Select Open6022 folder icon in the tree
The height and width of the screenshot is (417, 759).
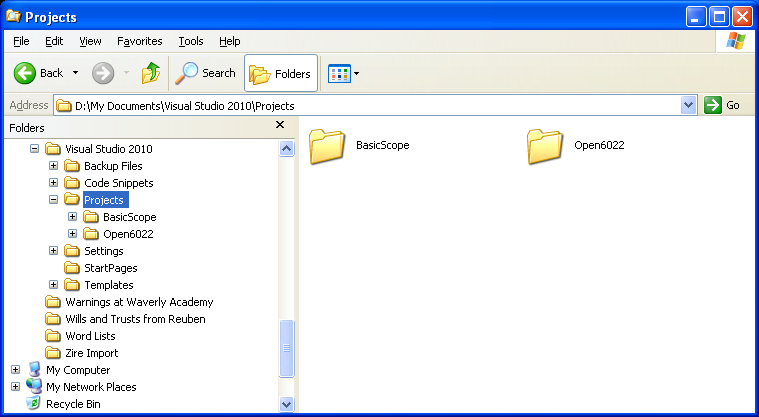[91, 233]
